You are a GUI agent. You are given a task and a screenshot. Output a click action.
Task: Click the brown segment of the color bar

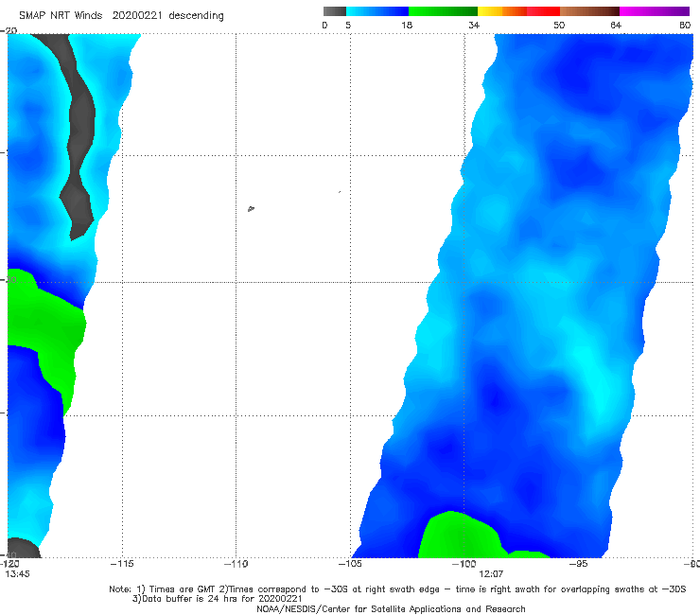point(589,11)
